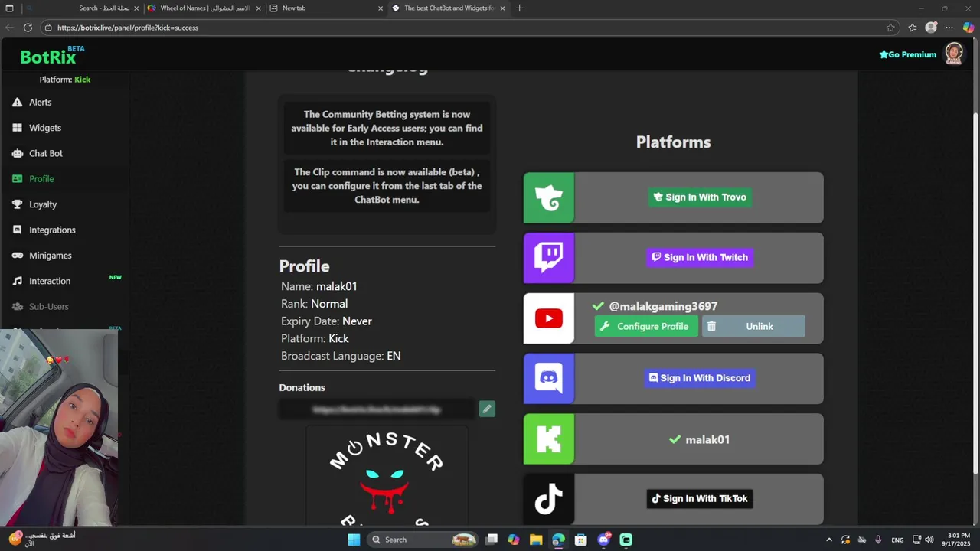Open the profile avatar menu
The height and width of the screenshot is (551, 980).
pos(954,54)
